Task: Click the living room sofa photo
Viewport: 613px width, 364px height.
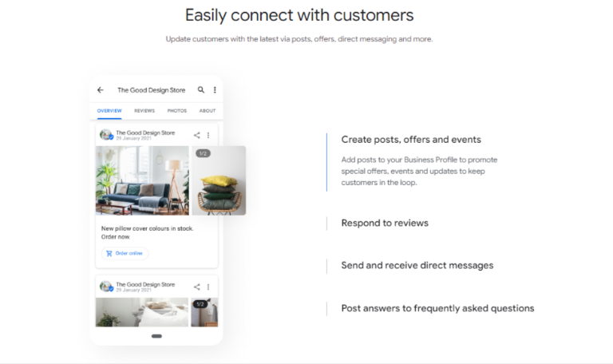Action: 142,180
